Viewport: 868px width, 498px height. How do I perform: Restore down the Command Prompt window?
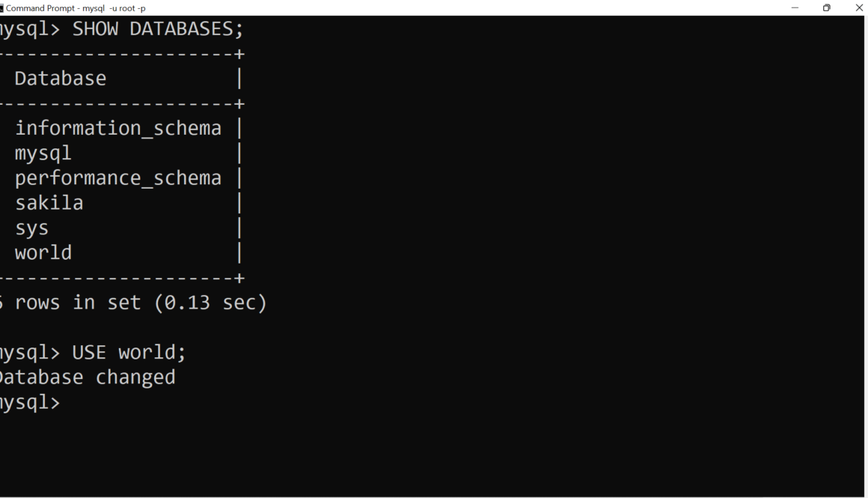(x=826, y=7)
